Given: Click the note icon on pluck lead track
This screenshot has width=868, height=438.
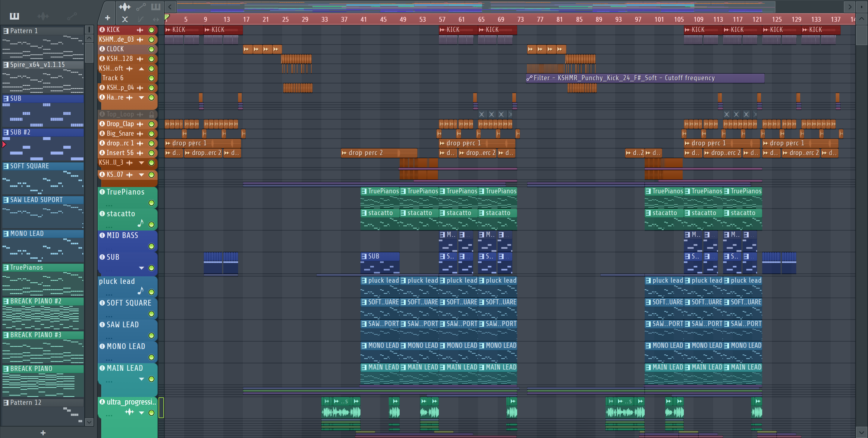Looking at the screenshot, I should (140, 291).
